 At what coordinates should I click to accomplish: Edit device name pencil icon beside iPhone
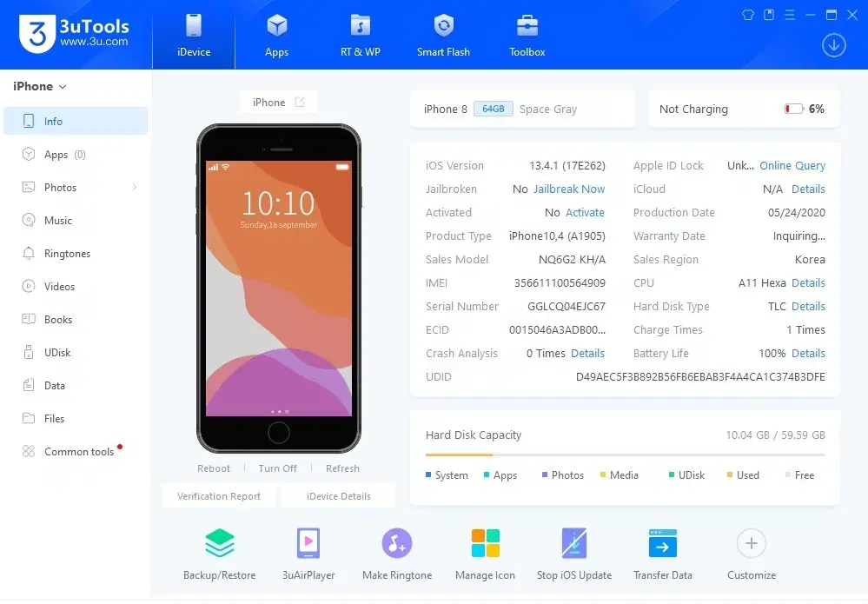pyautogui.click(x=300, y=102)
